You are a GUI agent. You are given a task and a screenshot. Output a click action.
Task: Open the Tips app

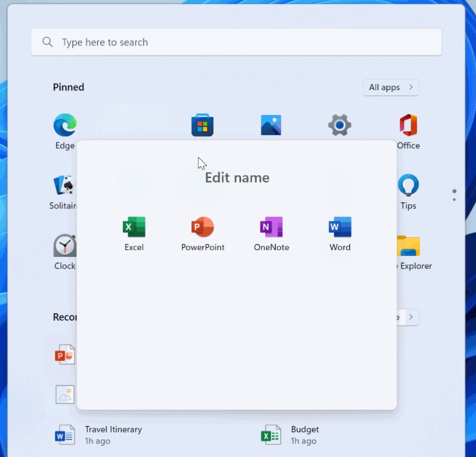pyautogui.click(x=408, y=185)
